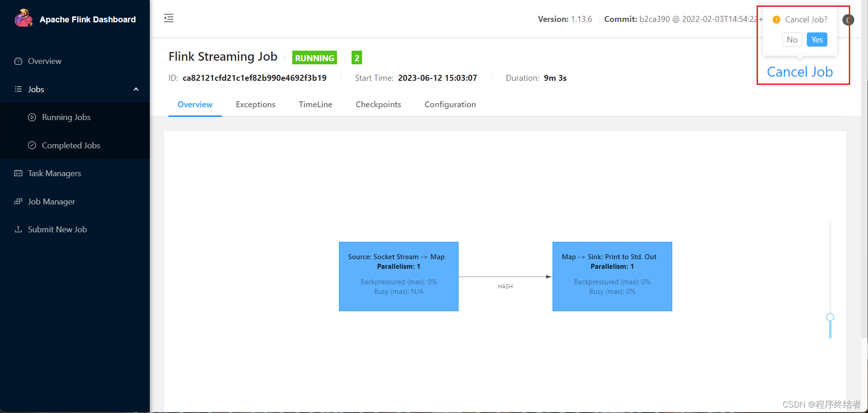The width and height of the screenshot is (868, 413).
Task: Click the Commit b2ca390 text
Action: (x=684, y=19)
